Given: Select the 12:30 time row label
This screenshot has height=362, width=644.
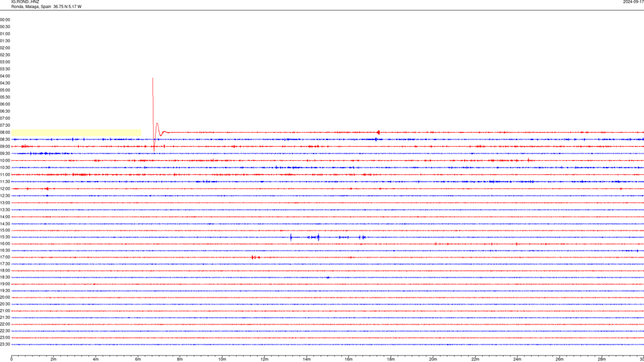Looking at the screenshot, I should pyautogui.click(x=5, y=196).
